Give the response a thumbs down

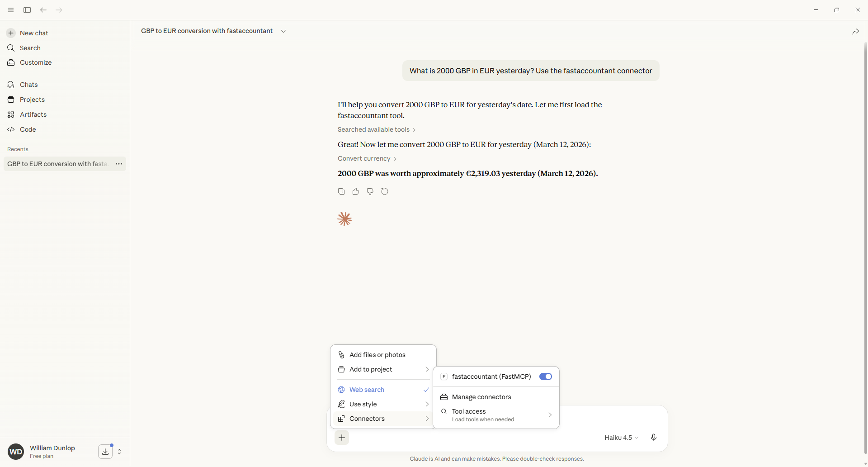click(x=370, y=191)
